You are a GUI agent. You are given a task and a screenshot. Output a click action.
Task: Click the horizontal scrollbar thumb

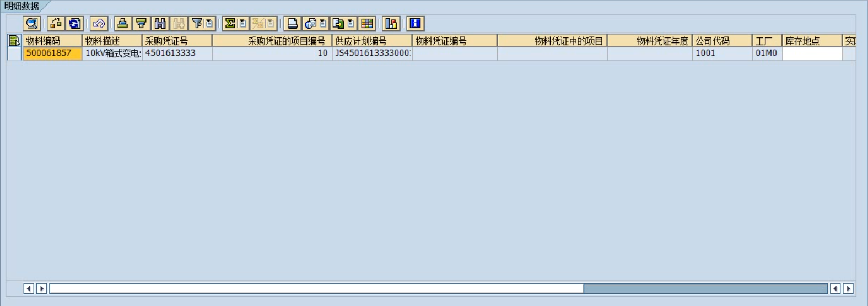tap(705, 288)
